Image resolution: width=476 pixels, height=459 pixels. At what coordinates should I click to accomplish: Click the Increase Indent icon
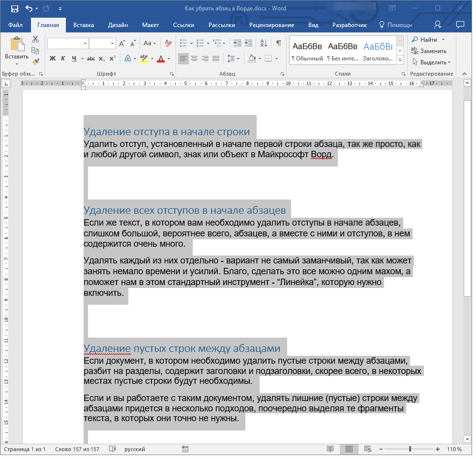248,43
